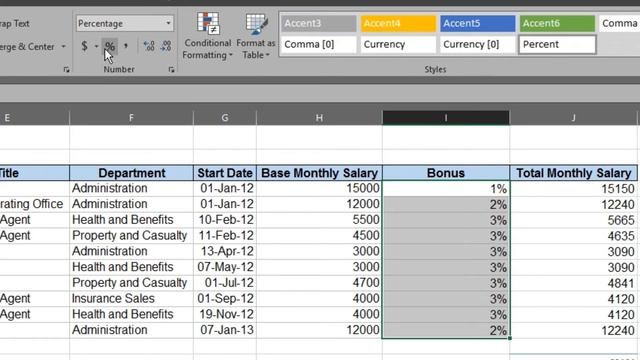
Task: Click cell with salary 15000
Action: click(x=319, y=189)
